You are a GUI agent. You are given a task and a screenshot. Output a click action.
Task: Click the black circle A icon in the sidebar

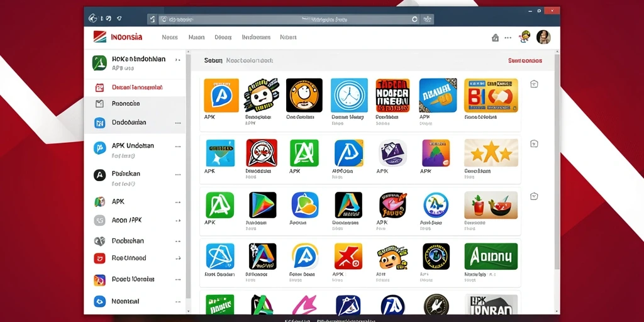click(x=99, y=175)
